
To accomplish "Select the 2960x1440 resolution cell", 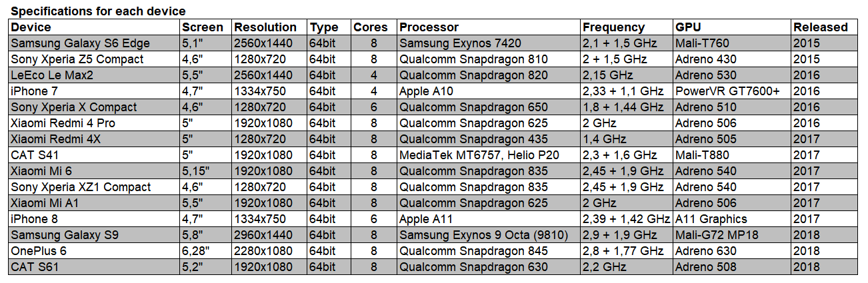I will pos(269,235).
